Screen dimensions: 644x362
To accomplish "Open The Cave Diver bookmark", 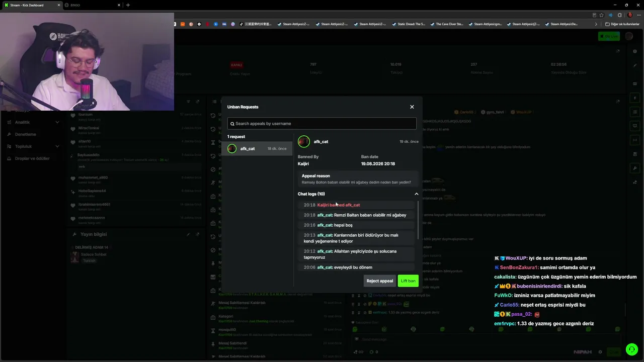I will pos(446,24).
